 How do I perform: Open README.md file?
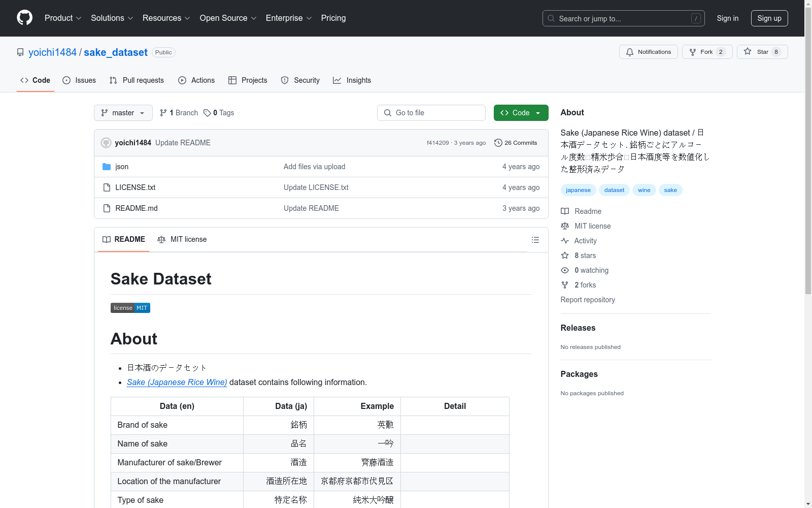pyautogui.click(x=137, y=208)
